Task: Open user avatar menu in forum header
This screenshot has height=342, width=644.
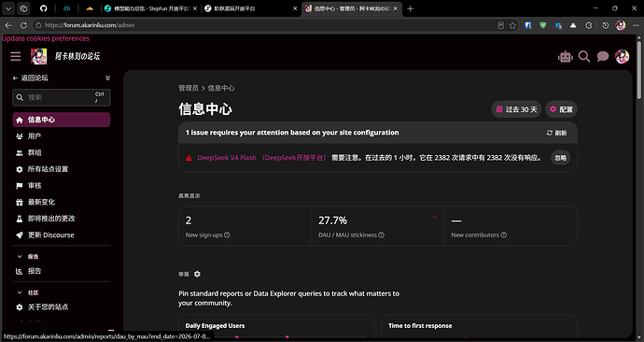Action: pyautogui.click(x=622, y=56)
